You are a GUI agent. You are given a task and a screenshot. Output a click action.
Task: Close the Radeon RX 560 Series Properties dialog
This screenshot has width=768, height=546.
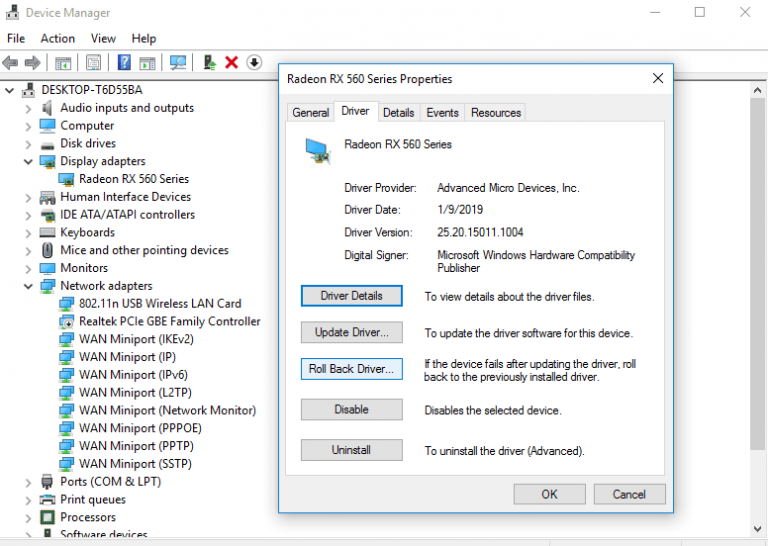[x=658, y=78]
